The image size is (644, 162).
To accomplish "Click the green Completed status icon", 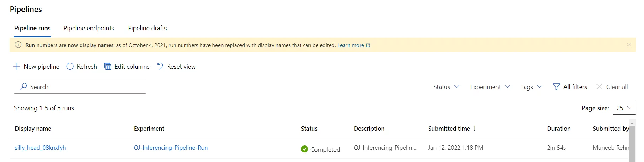I will coord(305,149).
